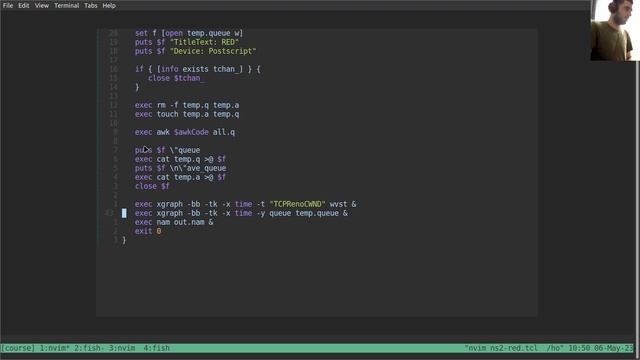Select tmux window 2:fish in status bar

pos(89,348)
